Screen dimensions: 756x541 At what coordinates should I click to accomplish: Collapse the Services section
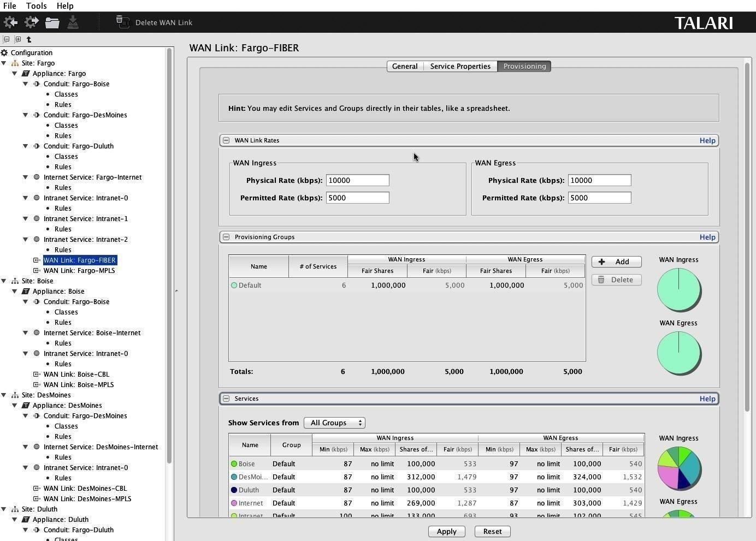tap(226, 399)
